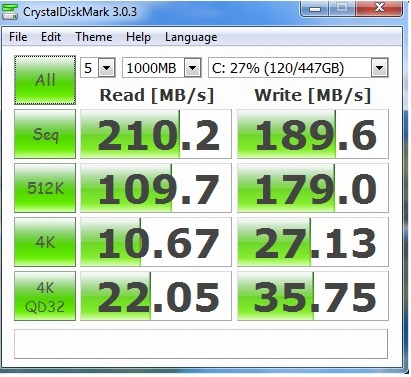Open the File menu

18,37
